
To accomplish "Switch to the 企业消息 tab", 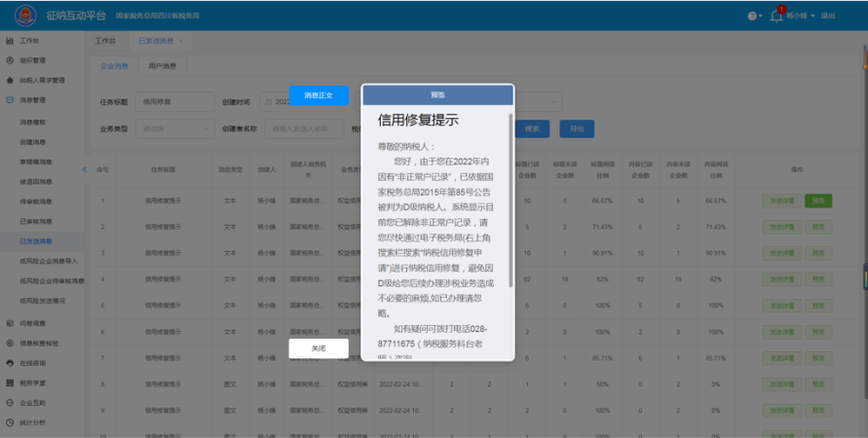I will click(x=114, y=66).
